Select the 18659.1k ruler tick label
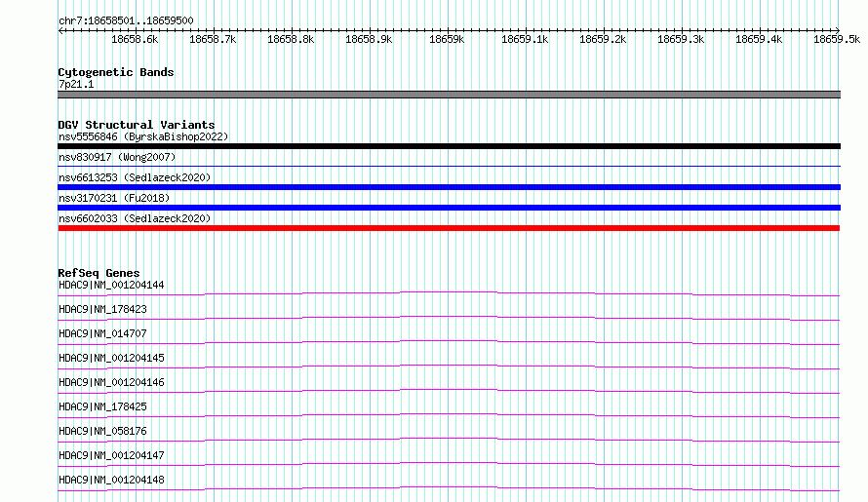This screenshot has width=868, height=502. click(525, 39)
